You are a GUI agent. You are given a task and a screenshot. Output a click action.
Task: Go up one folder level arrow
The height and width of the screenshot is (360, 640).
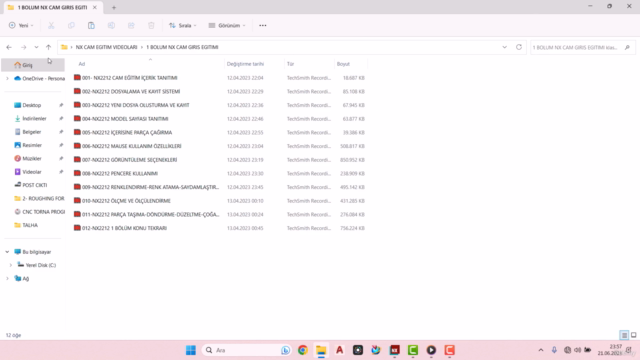point(48,47)
